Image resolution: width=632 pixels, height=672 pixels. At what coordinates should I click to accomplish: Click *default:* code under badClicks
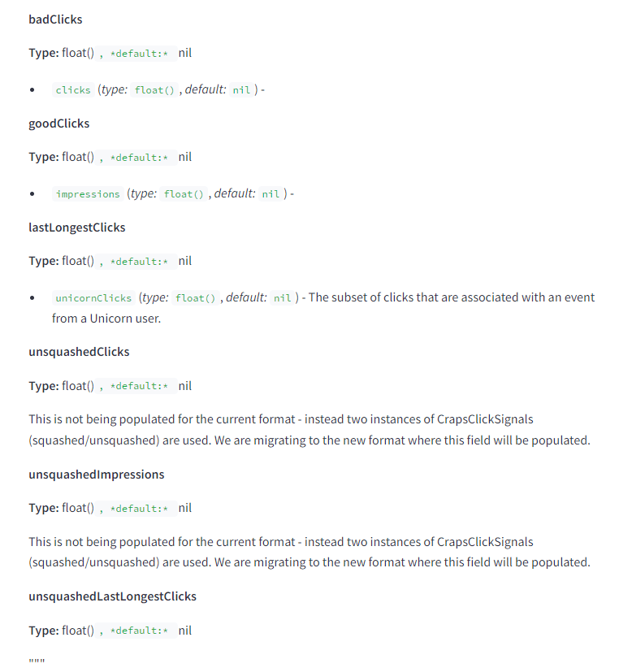[x=136, y=54]
